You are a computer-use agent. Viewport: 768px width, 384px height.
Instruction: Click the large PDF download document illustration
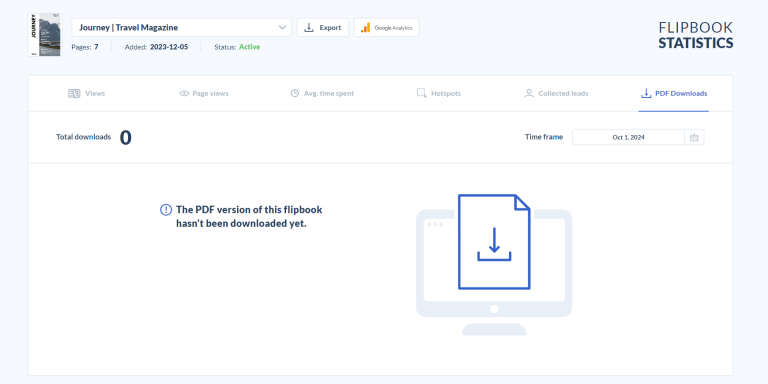(x=494, y=242)
